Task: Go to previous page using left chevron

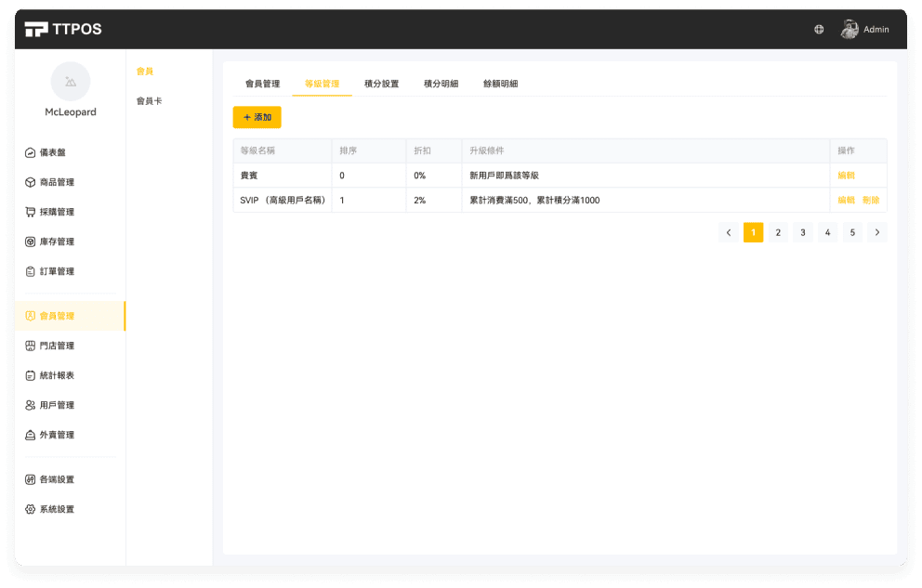Action: coord(729,232)
